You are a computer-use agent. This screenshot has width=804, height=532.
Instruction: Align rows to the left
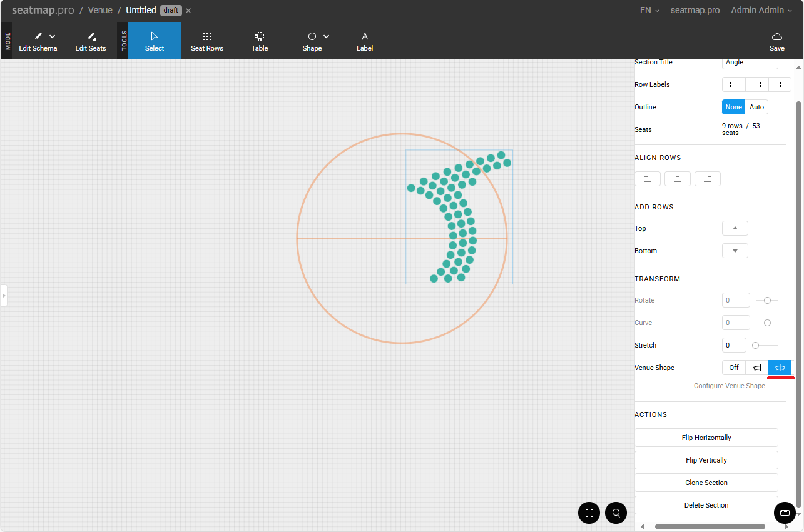(x=648, y=179)
